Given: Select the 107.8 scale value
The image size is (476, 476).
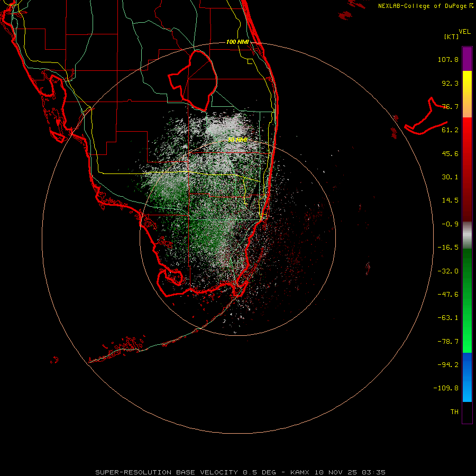Looking at the screenshot, I should tap(448, 59).
